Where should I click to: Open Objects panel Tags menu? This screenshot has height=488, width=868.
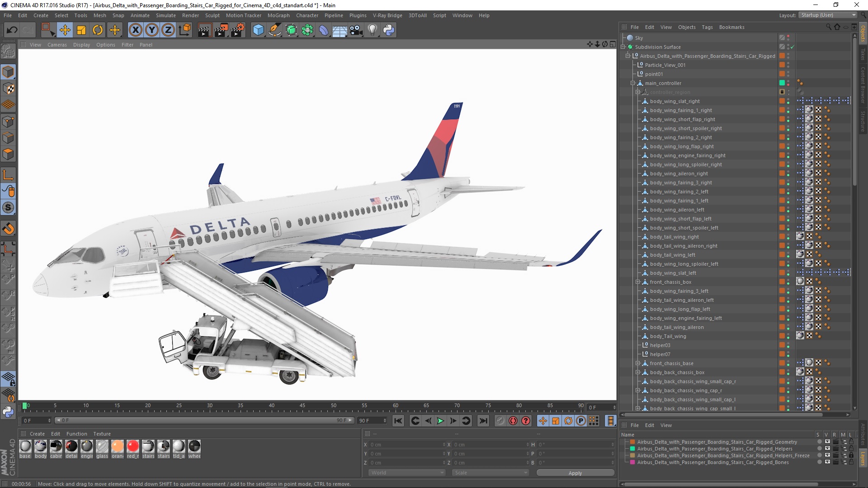pos(707,27)
